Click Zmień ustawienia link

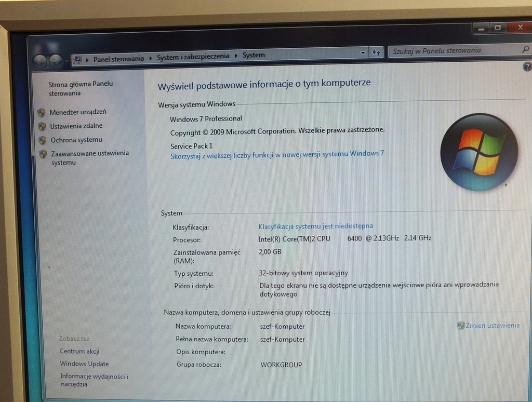(493, 325)
